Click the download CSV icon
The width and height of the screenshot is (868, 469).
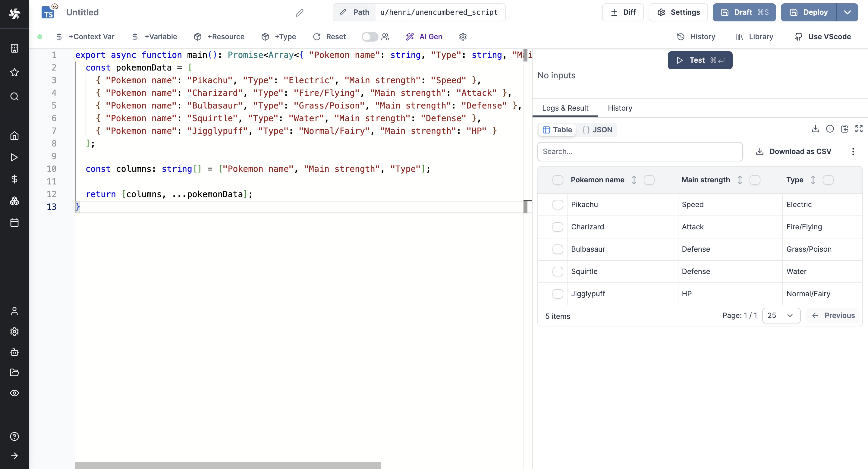coord(760,151)
